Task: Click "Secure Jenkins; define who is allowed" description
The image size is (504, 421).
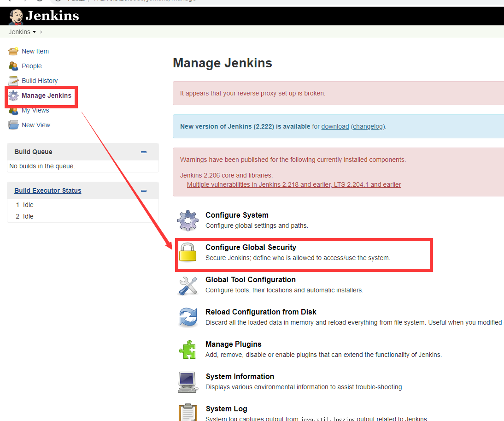Action: click(x=298, y=258)
